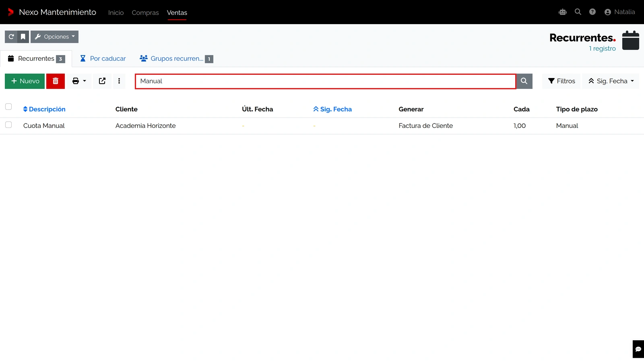
Task: Click the bookmark icon button
Action: pos(23,37)
